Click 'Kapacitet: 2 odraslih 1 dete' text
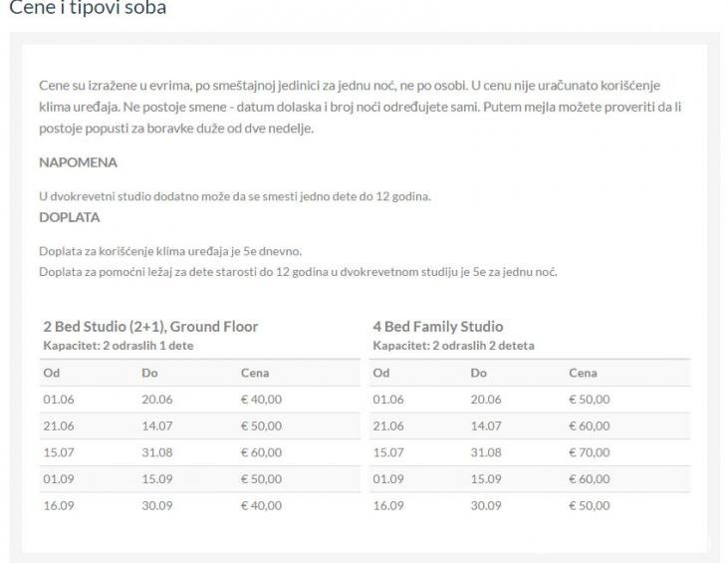 pyautogui.click(x=119, y=346)
